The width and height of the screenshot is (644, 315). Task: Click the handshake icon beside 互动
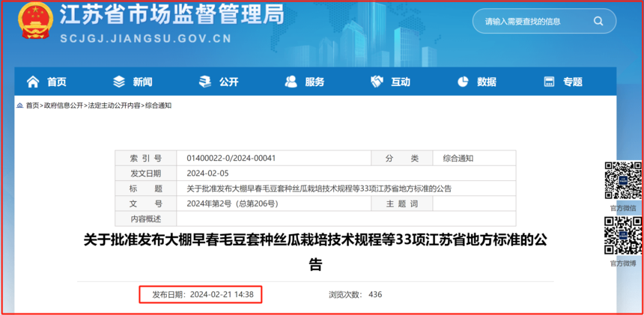click(x=377, y=82)
